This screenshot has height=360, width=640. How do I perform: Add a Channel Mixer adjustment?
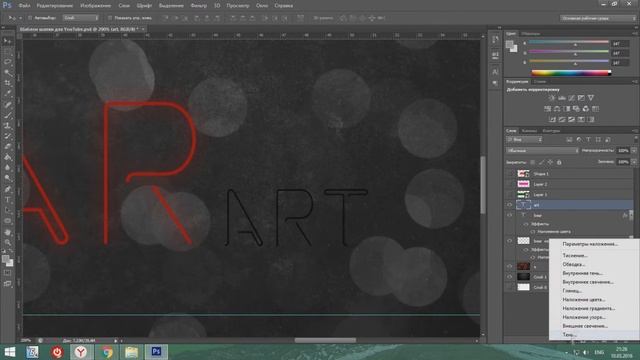(x=586, y=109)
